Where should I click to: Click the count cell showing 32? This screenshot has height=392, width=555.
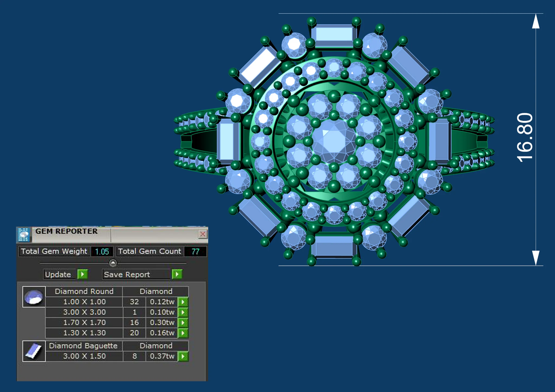tap(134, 302)
